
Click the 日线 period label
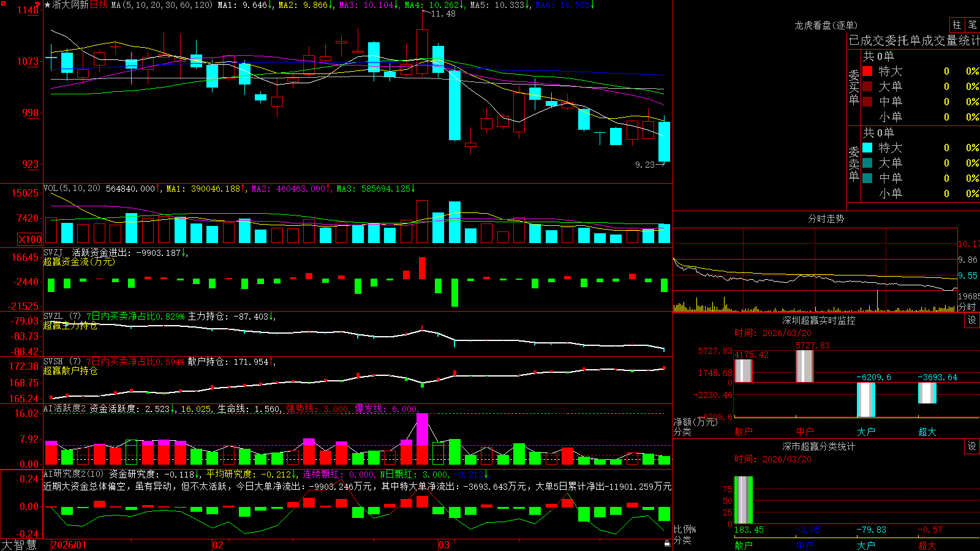99,5
